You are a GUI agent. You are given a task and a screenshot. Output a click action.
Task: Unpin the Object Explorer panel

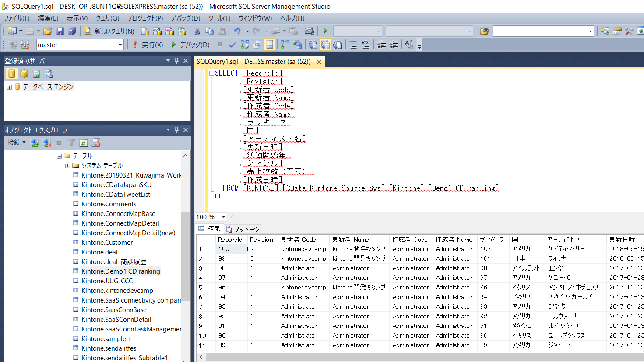pos(176,129)
